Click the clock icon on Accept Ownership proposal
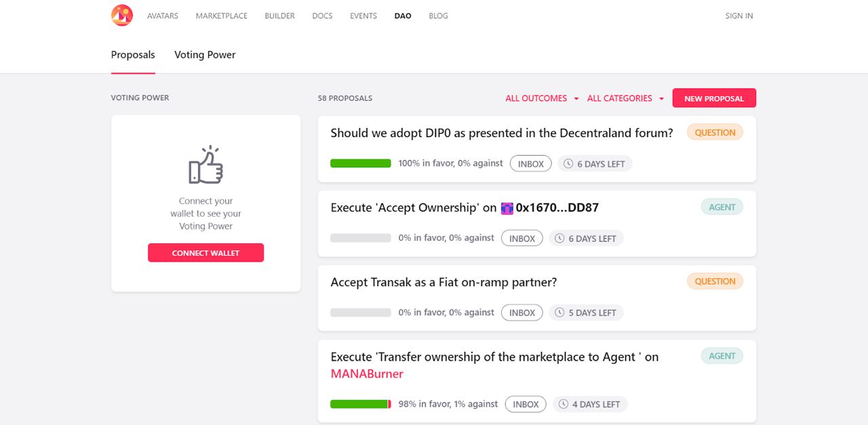The image size is (868, 425). tap(559, 239)
